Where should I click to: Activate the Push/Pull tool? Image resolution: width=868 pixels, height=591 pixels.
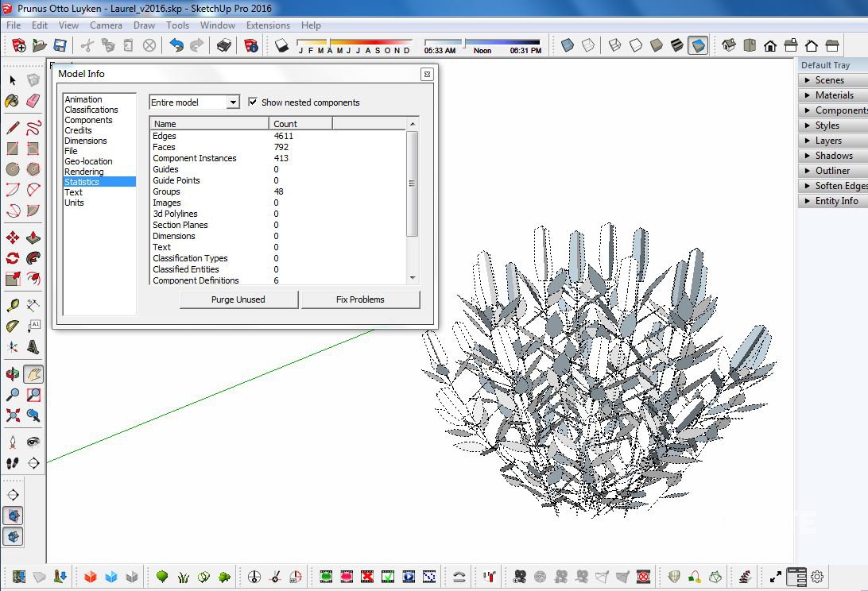tap(33, 238)
